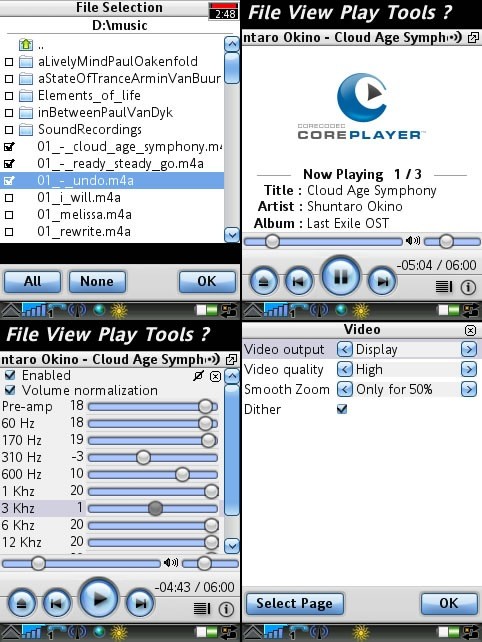
Task: Close the Video settings with the X icon
Action: 471,330
